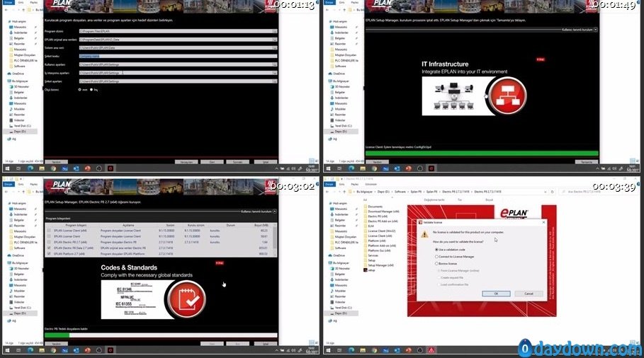
Task: Untick 'EPLAN Electric P8 Data 2.7 (x64)' checkbox
Action: tap(50, 248)
